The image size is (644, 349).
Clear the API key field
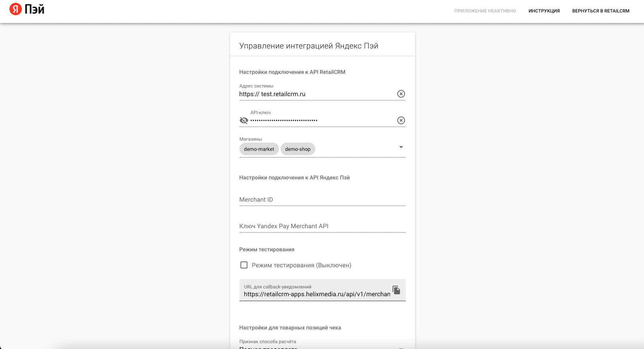[x=401, y=120]
